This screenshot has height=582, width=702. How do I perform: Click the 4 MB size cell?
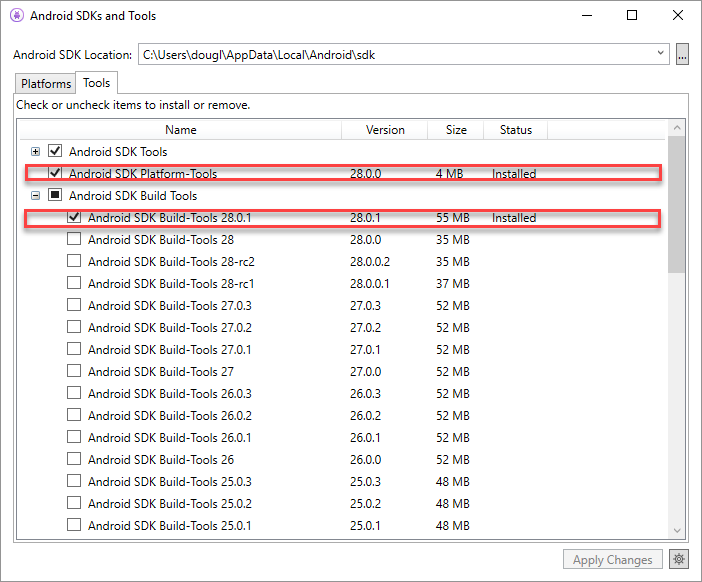[x=449, y=174]
